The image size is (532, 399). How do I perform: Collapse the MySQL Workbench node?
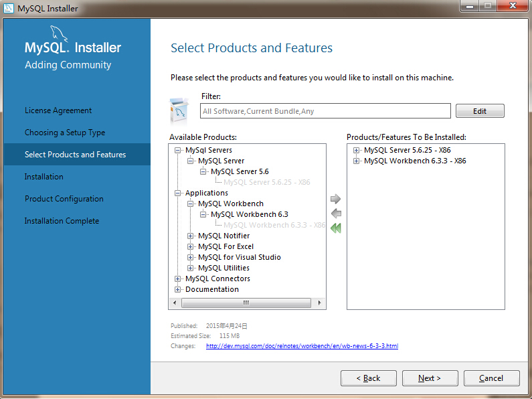[x=190, y=204]
